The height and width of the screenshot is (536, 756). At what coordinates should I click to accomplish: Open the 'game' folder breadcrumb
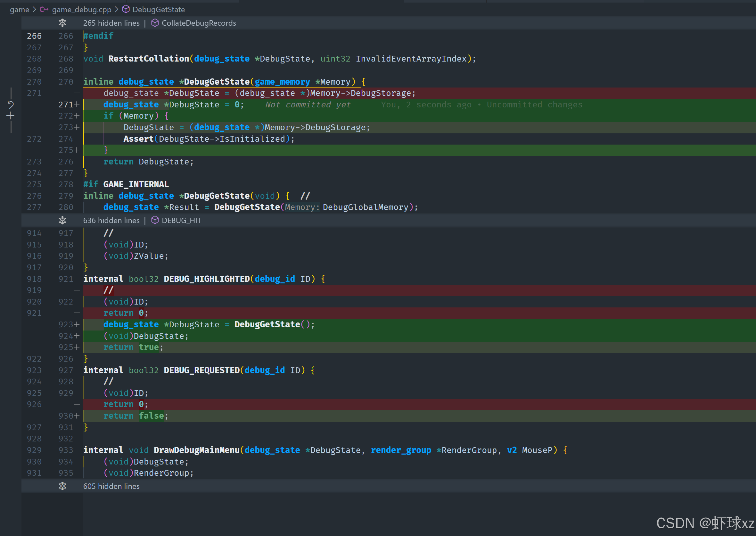click(20, 10)
